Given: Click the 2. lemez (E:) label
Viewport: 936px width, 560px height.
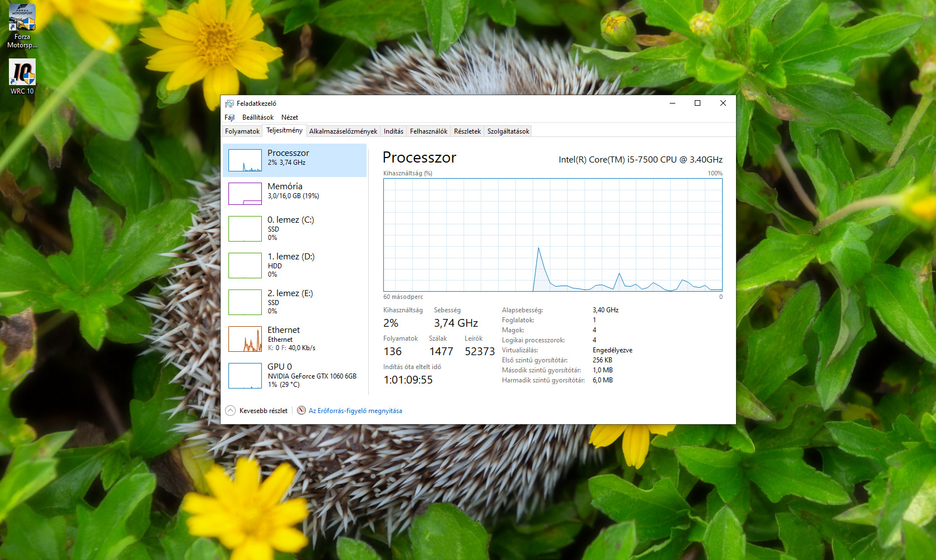Looking at the screenshot, I should (290, 293).
